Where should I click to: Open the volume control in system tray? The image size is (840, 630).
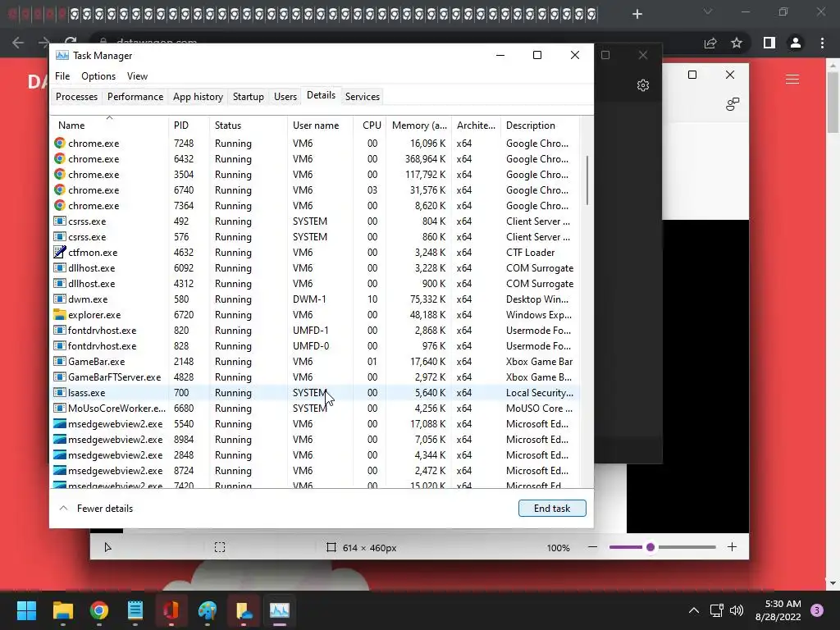coord(737,610)
